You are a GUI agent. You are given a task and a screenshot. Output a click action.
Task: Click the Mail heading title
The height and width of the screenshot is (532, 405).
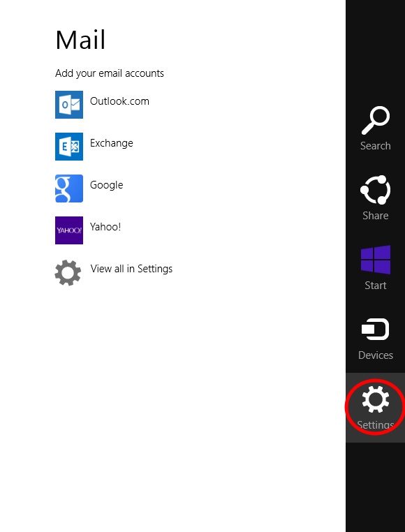tap(80, 40)
